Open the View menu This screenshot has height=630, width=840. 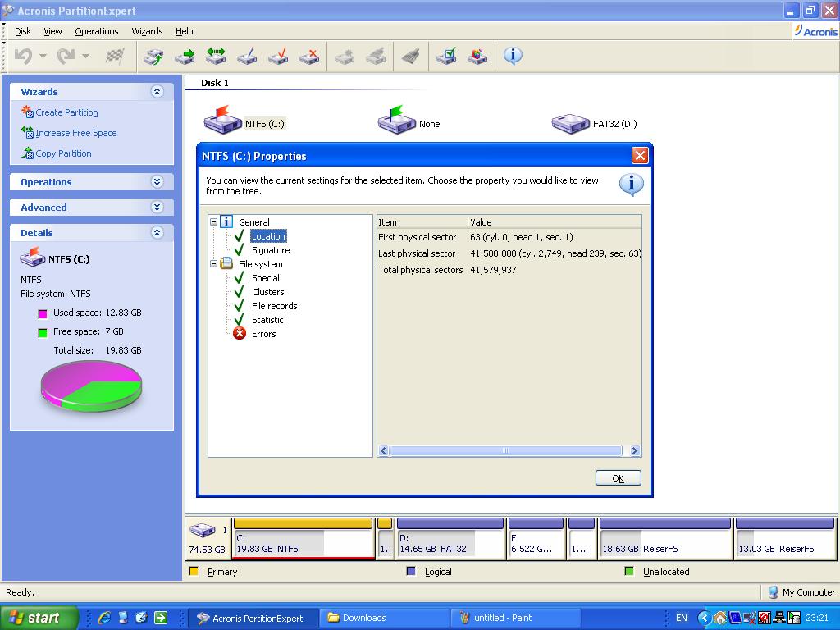click(52, 31)
